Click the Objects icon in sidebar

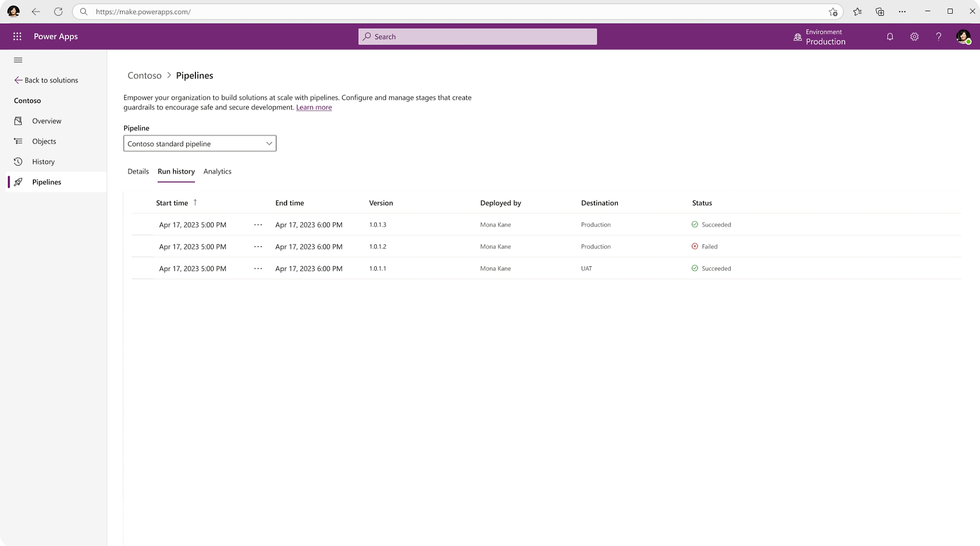tap(18, 141)
